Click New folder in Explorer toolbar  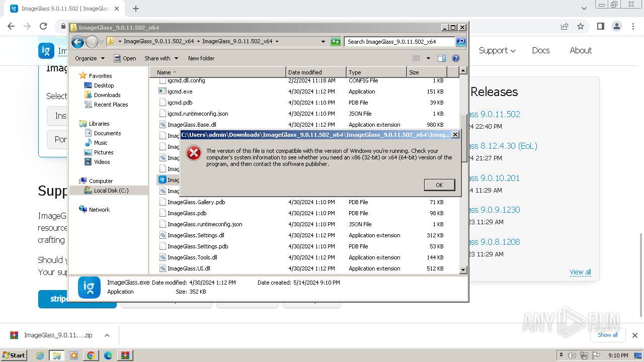tap(201, 58)
